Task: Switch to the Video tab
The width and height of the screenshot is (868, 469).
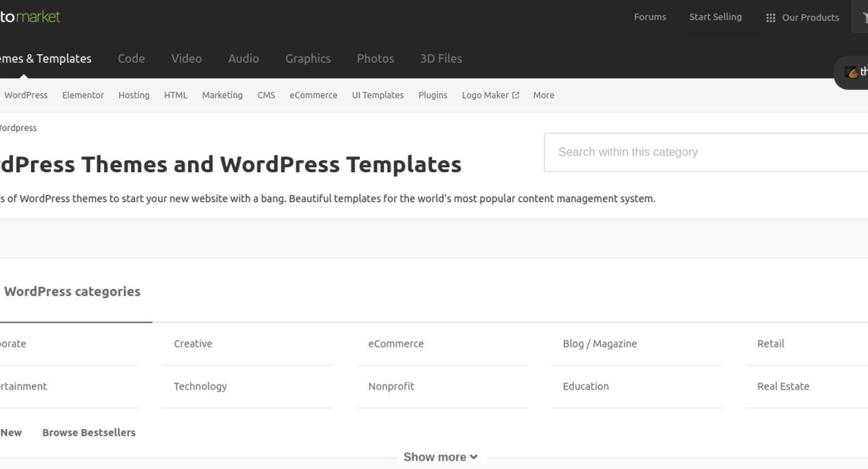Action: 186,58
